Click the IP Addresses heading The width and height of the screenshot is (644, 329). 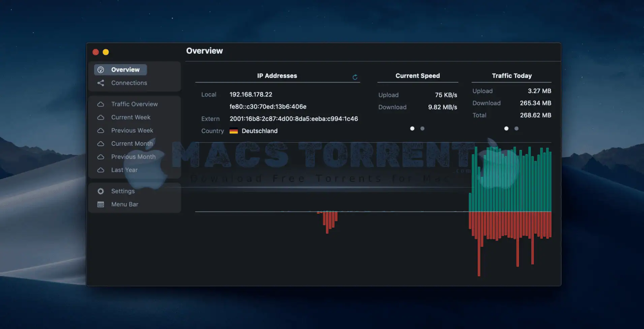tap(277, 76)
